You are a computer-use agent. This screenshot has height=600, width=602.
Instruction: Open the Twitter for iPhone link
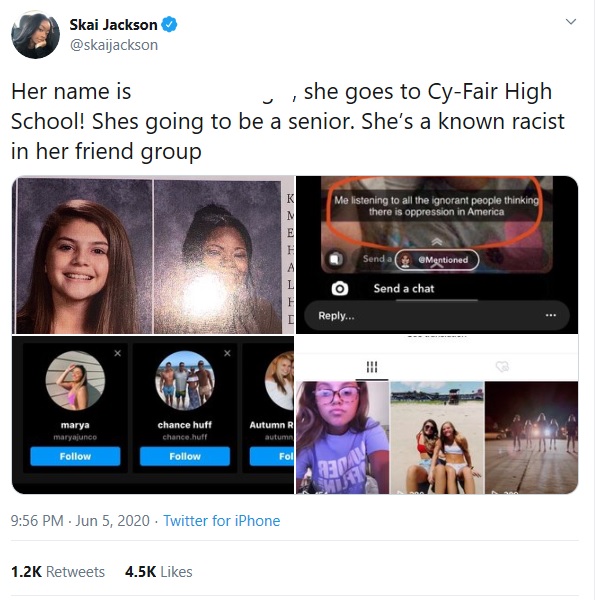(222, 521)
